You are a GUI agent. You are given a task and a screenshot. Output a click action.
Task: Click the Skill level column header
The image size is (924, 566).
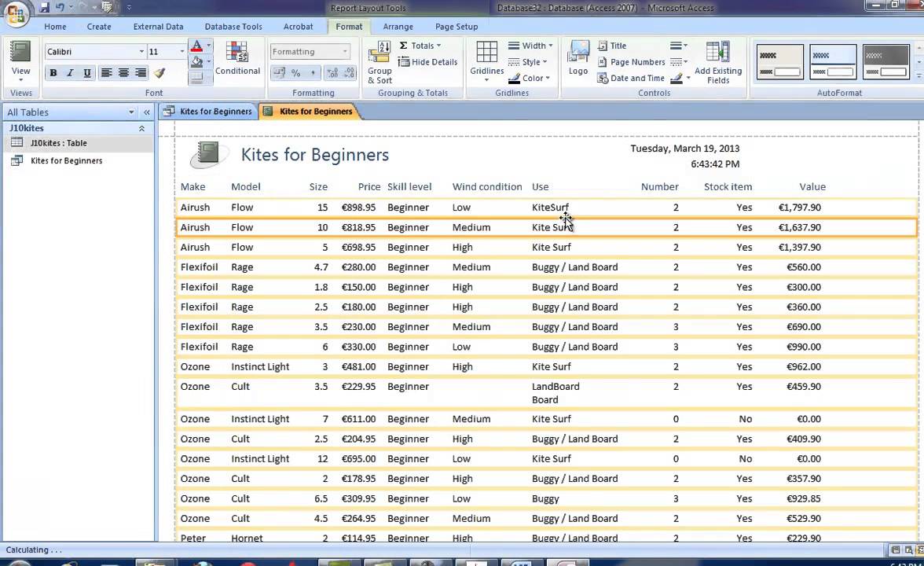(409, 187)
